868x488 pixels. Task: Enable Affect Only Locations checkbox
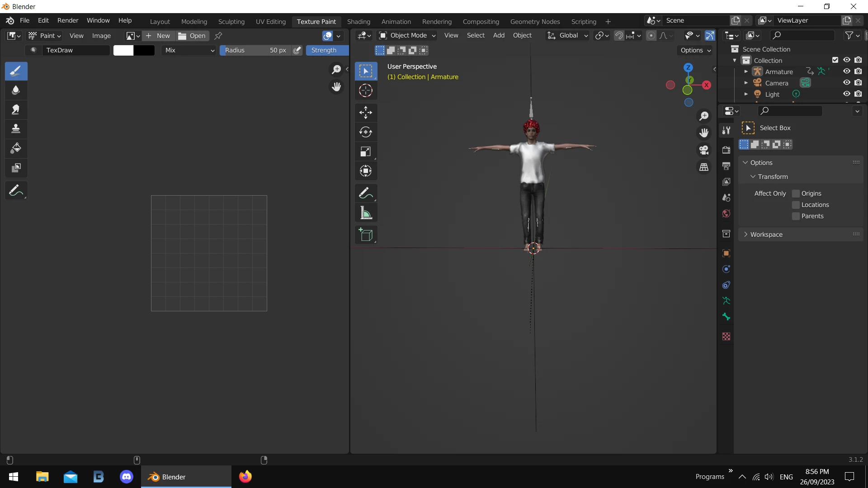796,205
